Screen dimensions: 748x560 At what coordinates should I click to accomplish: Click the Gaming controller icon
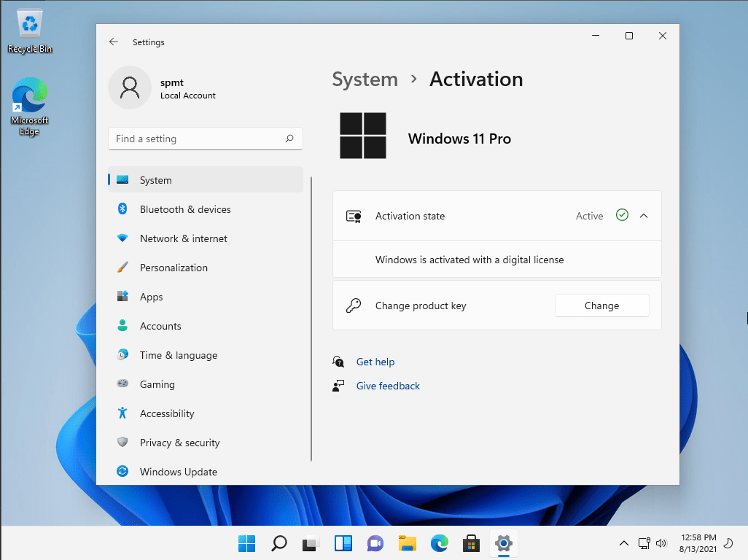(x=122, y=384)
